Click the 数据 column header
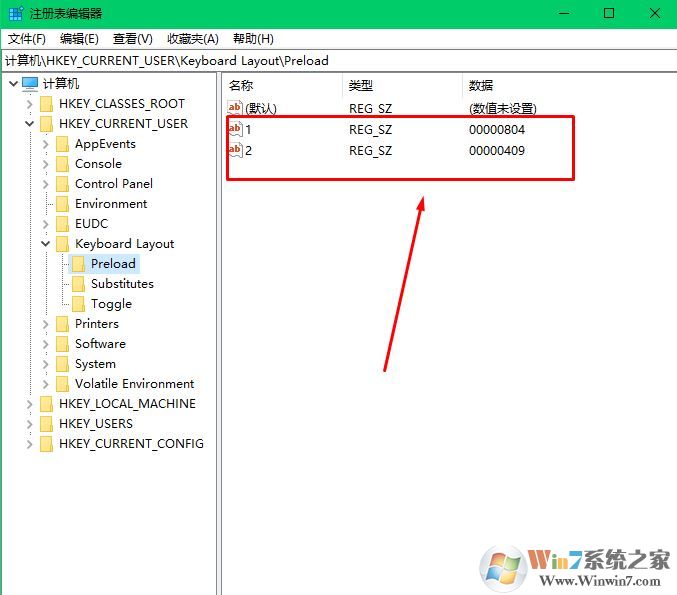This screenshot has width=677, height=595. [x=569, y=85]
